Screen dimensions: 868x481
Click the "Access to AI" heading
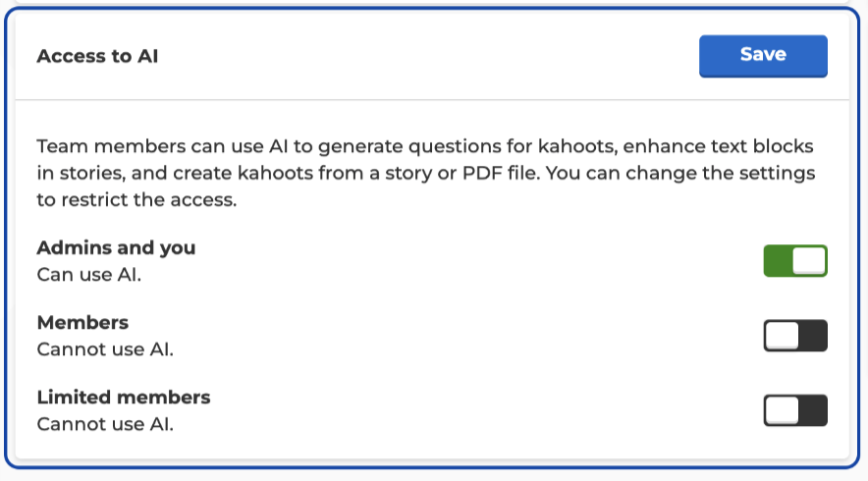point(97,56)
